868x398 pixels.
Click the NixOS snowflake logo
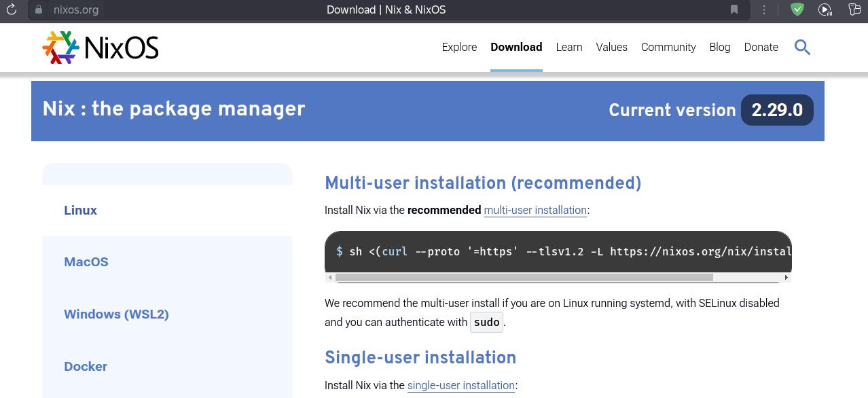[x=60, y=48]
